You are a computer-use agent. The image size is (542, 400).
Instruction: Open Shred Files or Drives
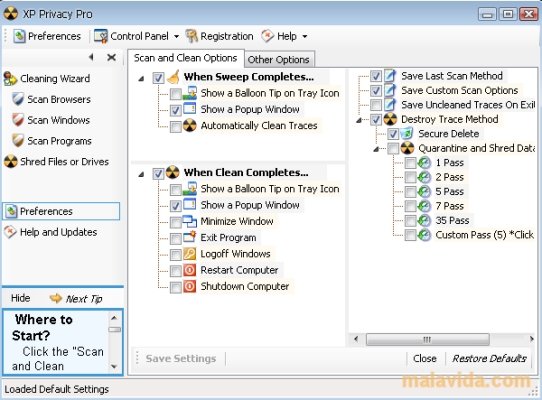point(56,161)
